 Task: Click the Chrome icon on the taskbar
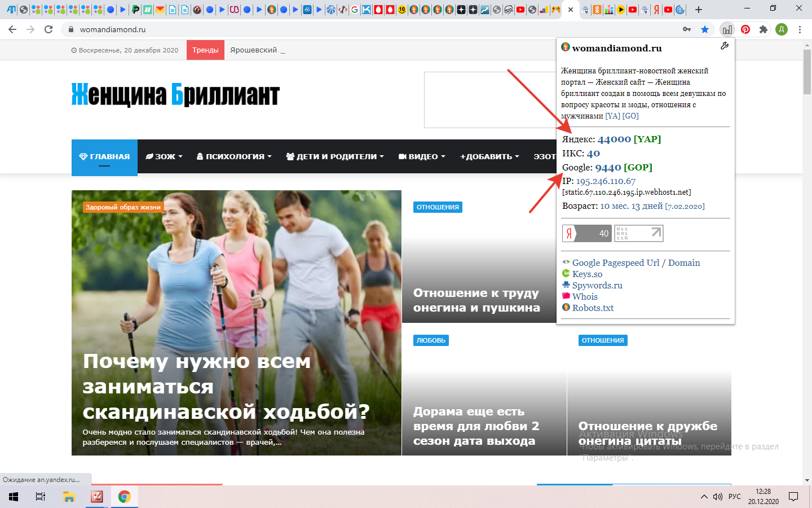pyautogui.click(x=124, y=497)
